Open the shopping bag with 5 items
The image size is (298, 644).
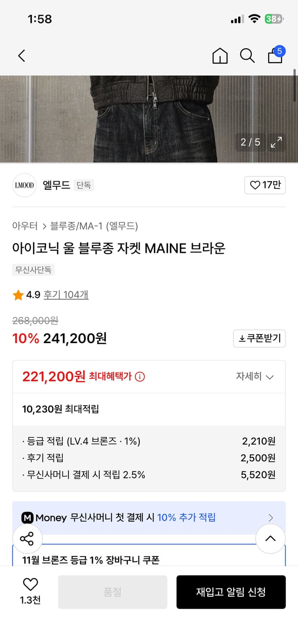[275, 56]
